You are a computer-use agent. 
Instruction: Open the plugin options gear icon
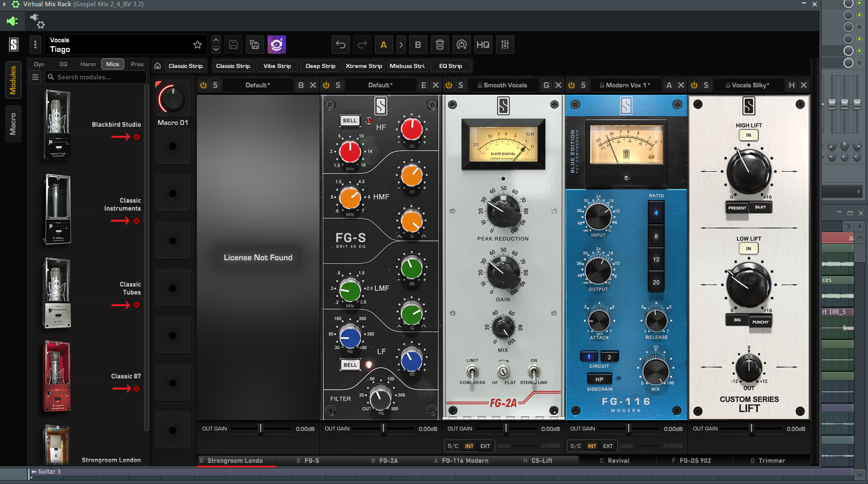[38, 21]
